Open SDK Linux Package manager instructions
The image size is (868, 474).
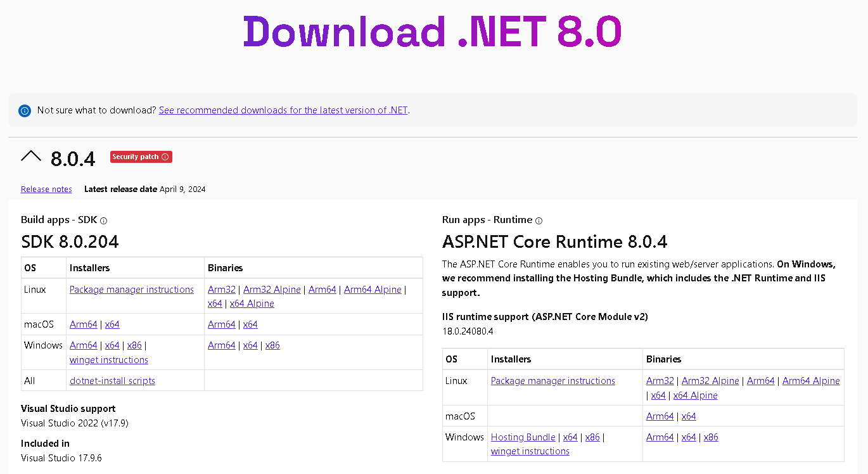tap(132, 290)
